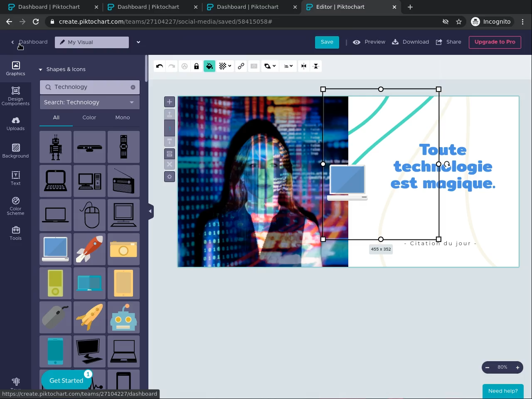Add a new block with the plus button
Screen dimensions: 532x399
[170, 102]
